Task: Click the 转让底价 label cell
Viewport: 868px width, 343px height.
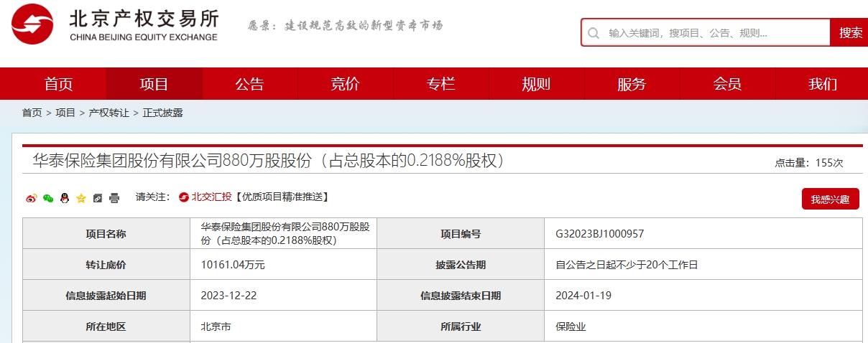Action: 106,265
